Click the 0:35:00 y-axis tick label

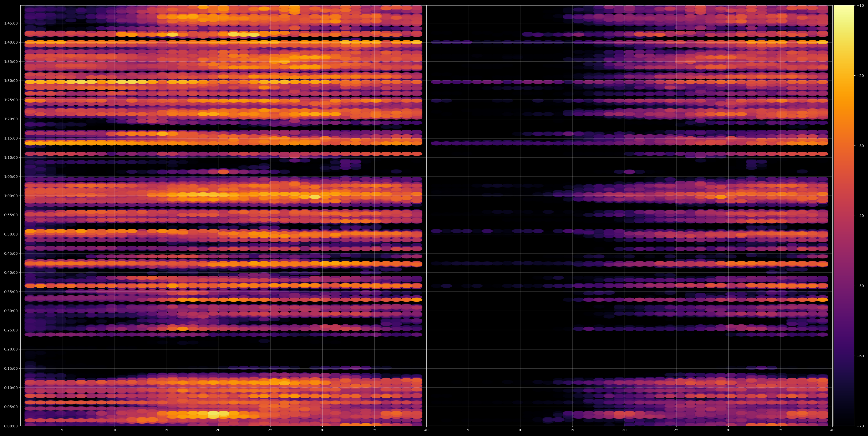point(11,292)
